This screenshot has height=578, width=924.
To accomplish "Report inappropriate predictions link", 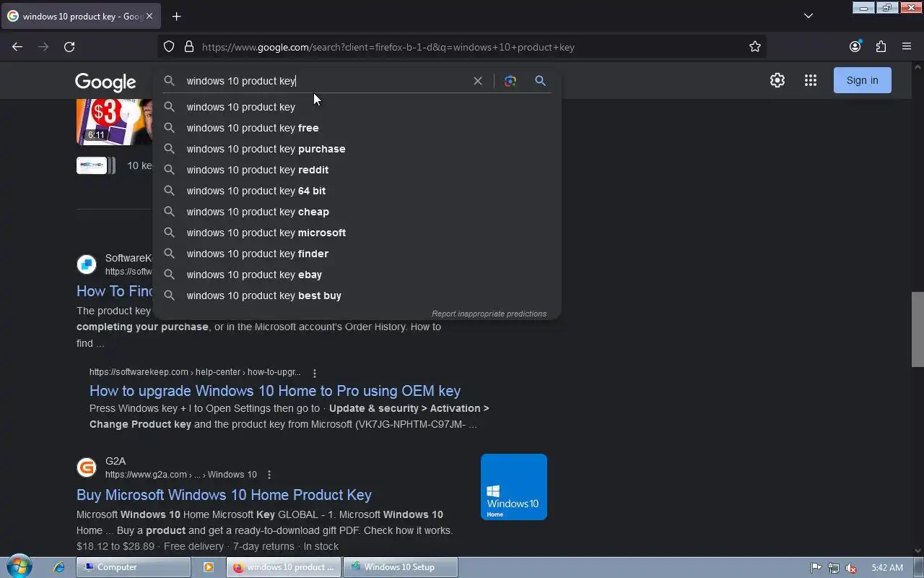I will coord(489,314).
